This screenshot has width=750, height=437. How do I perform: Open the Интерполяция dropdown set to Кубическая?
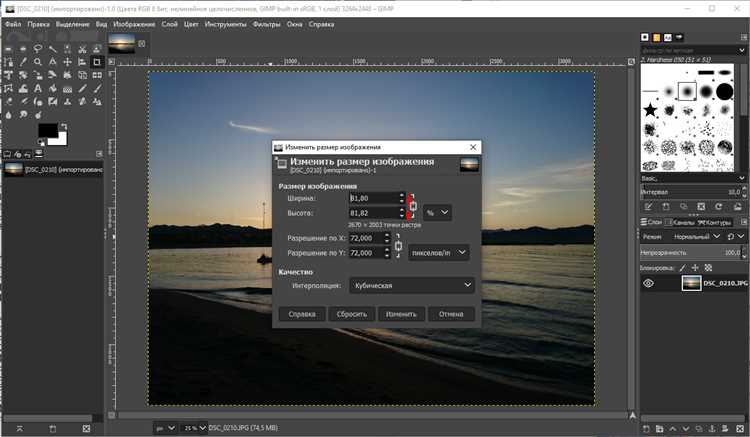(x=410, y=285)
